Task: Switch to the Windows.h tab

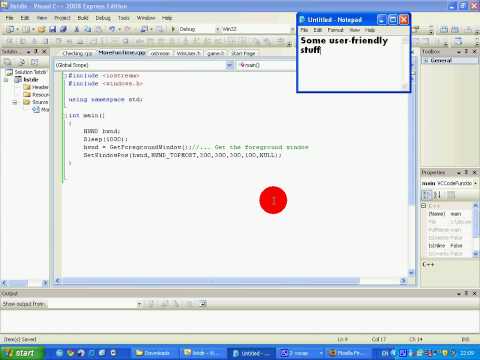Action: click(x=188, y=53)
